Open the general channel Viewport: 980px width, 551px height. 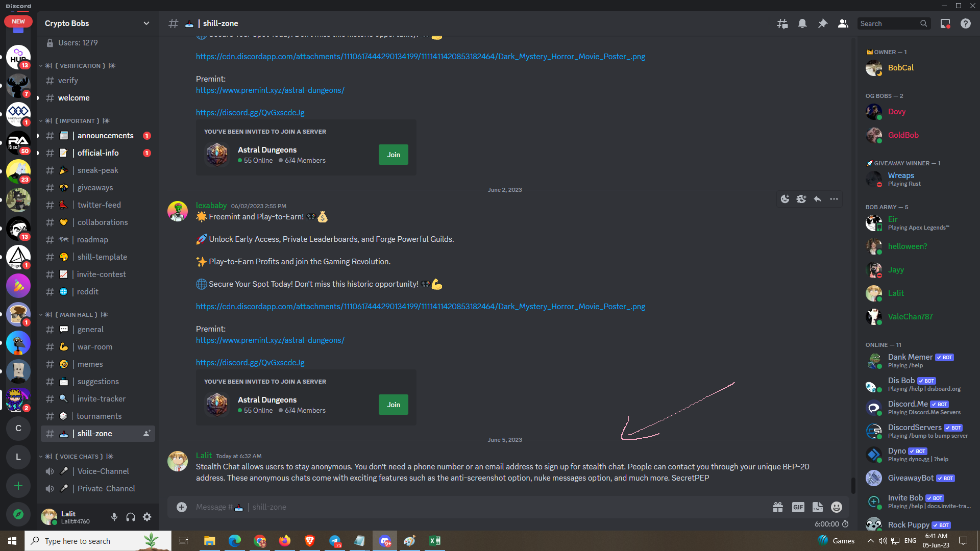pyautogui.click(x=98, y=330)
